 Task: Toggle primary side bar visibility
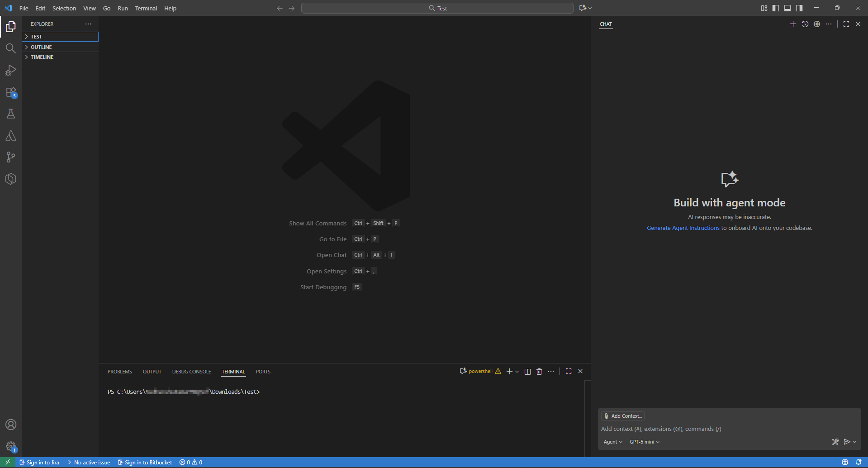click(776, 8)
